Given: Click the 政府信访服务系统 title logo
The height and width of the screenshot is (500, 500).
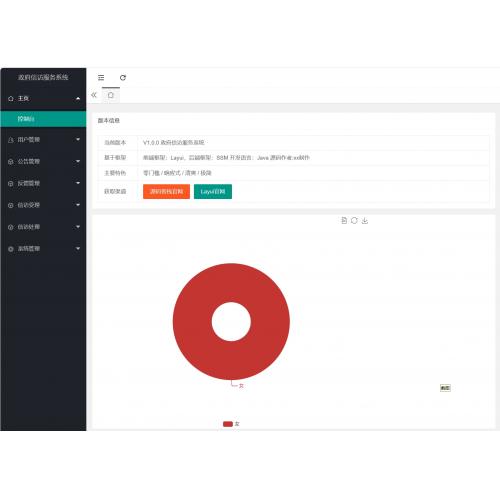Looking at the screenshot, I should tap(43, 77).
